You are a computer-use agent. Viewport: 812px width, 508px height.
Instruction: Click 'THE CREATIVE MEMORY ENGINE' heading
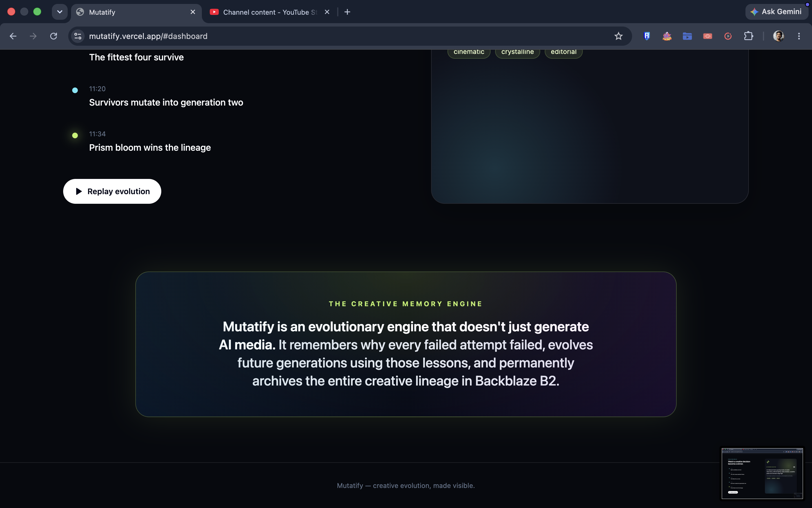pyautogui.click(x=406, y=304)
